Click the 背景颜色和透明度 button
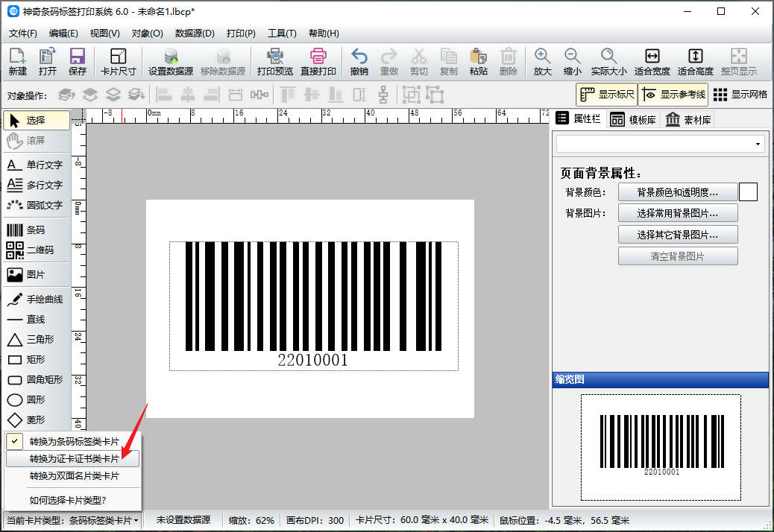Image resolution: width=774 pixels, height=532 pixels. point(677,192)
